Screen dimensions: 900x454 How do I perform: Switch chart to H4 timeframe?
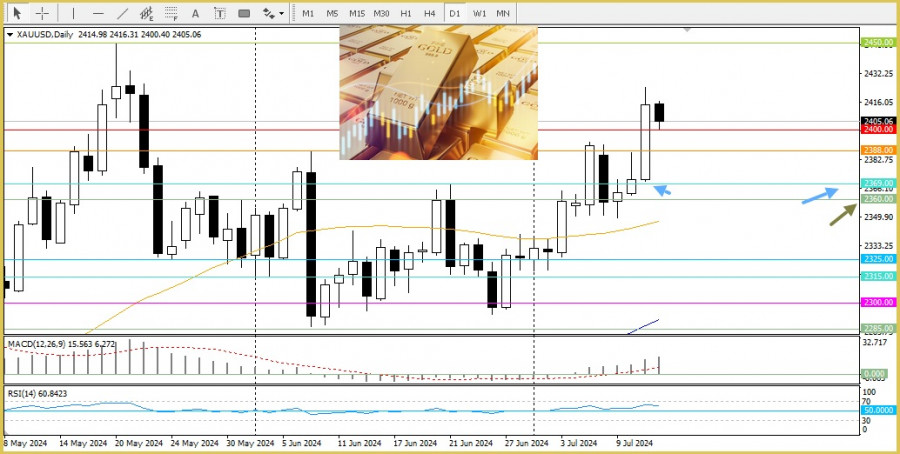(x=430, y=13)
